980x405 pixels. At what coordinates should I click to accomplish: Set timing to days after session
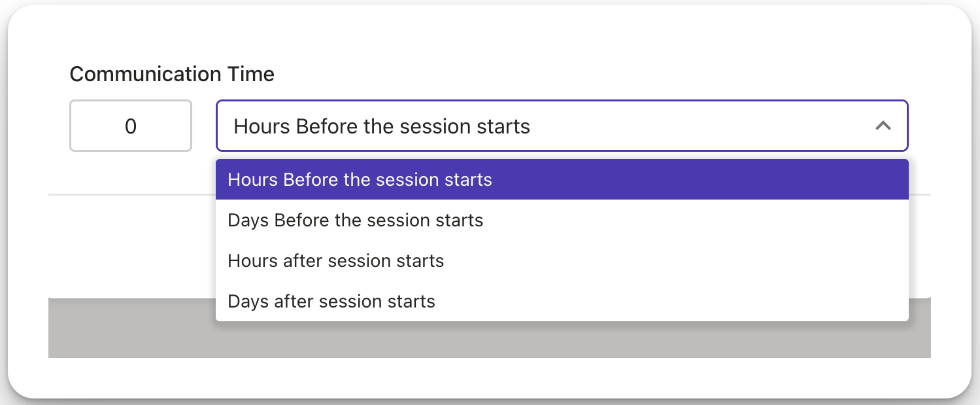click(562, 301)
